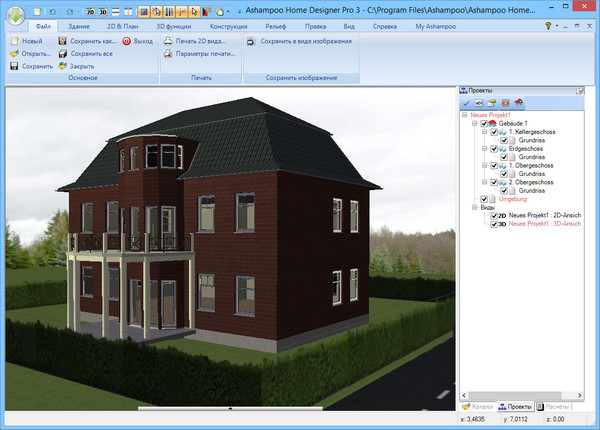Open the Конструкция ribbon tab
The height and width of the screenshot is (430, 600).
coord(228,25)
